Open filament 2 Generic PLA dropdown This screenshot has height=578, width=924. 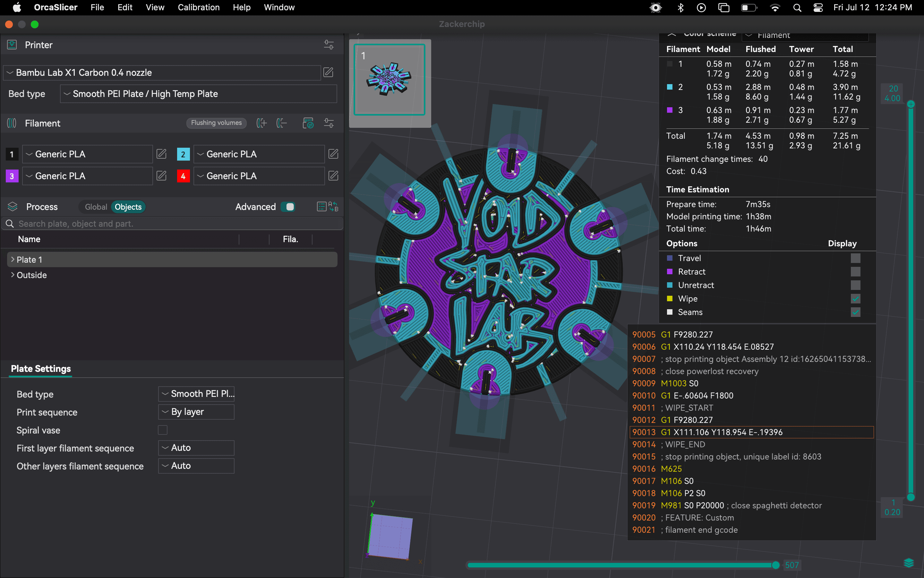[259, 154]
